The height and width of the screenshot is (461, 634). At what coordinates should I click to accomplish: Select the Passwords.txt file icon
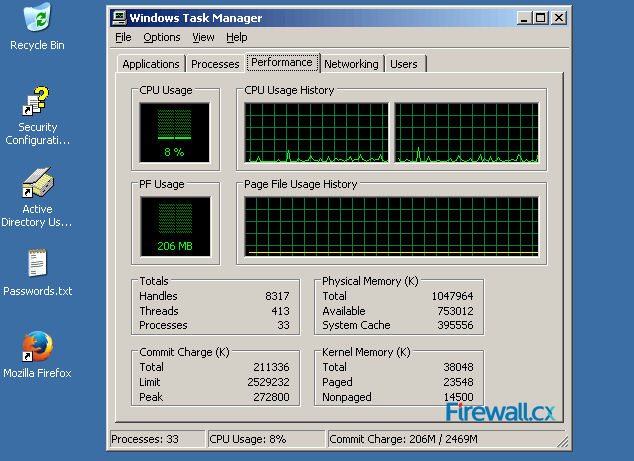tap(38, 263)
